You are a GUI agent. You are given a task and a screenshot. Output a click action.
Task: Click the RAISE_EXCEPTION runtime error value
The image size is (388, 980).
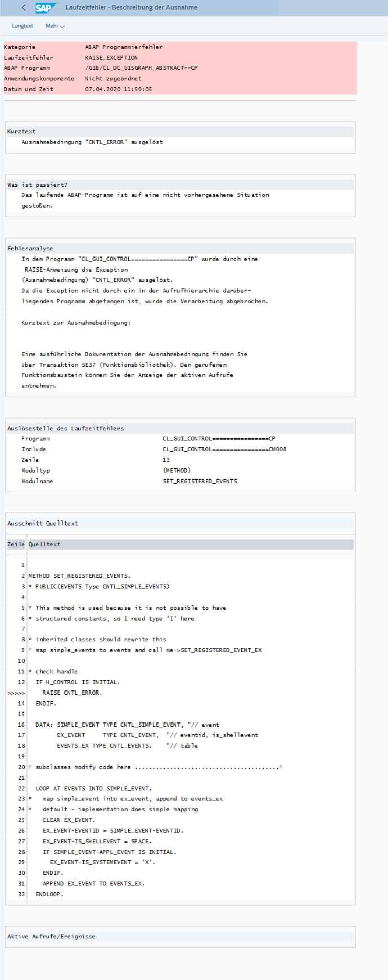pyautogui.click(x=111, y=57)
